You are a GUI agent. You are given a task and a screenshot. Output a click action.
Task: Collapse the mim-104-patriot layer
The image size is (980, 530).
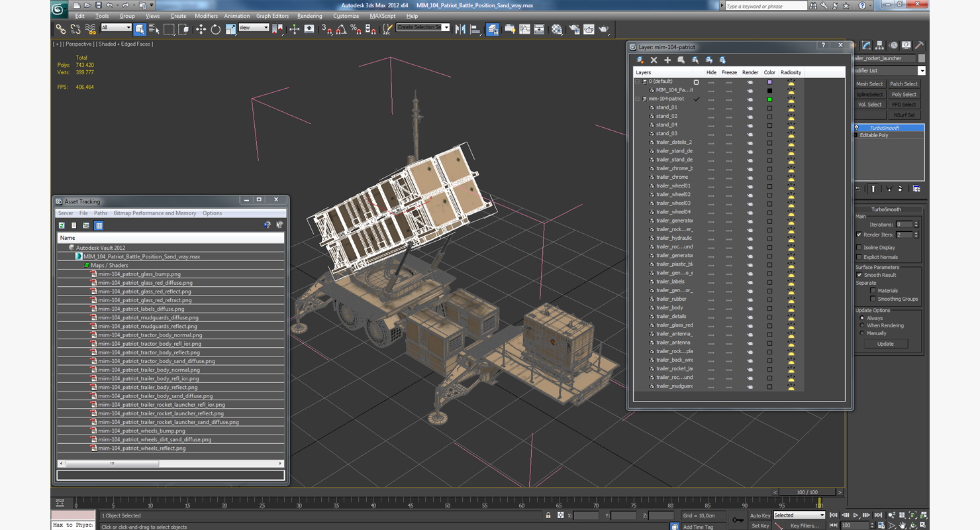pos(638,99)
